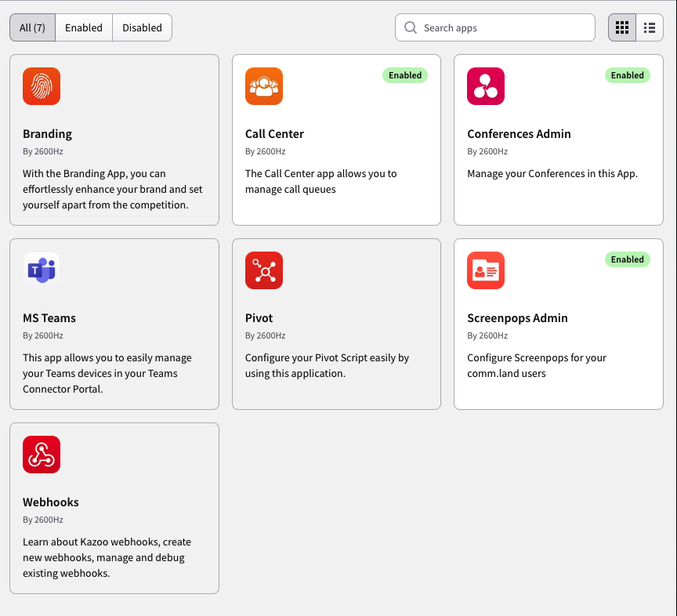
Task: Select the Conferences Admin app icon
Action: click(486, 86)
